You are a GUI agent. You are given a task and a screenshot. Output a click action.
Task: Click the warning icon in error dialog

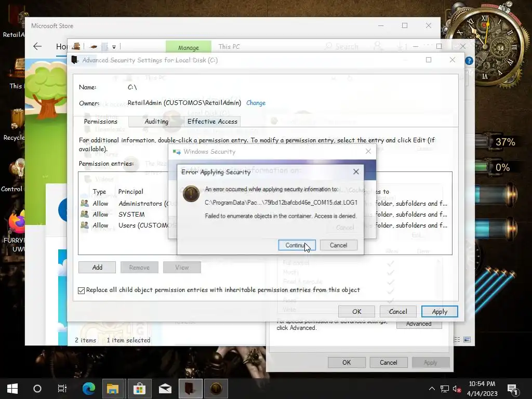(191, 194)
